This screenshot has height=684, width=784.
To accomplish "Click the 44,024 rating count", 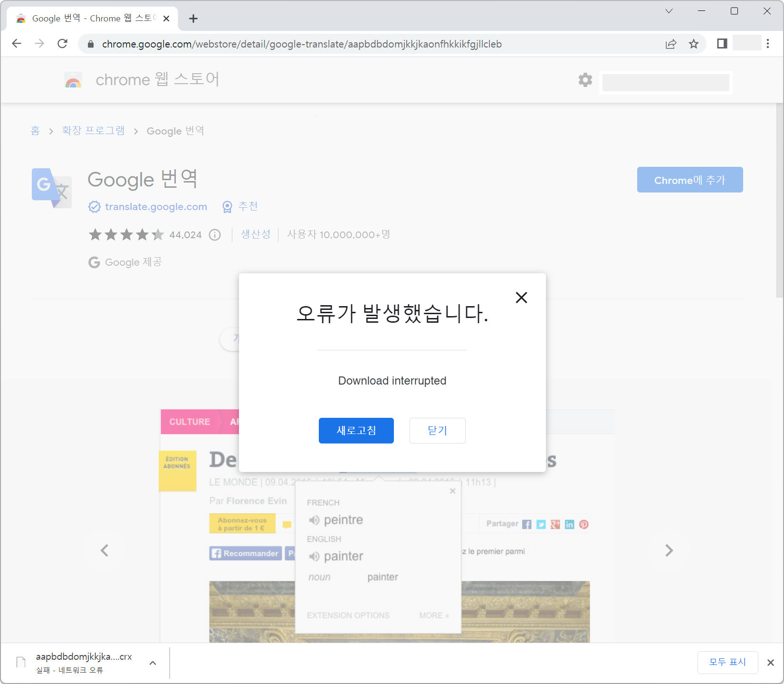I will (185, 235).
